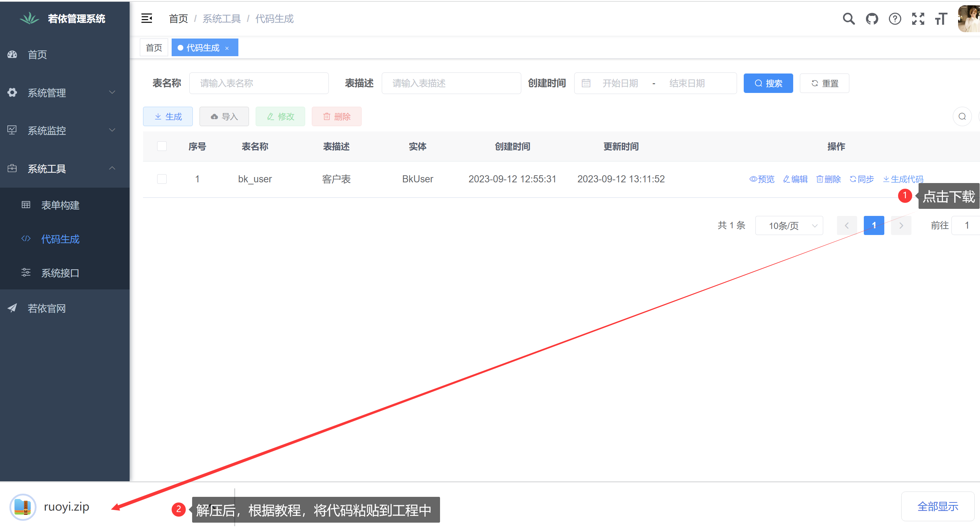Image resolution: width=980 pixels, height=529 pixels.
Task: Expand the 系统监控 menu
Action: tap(65, 130)
